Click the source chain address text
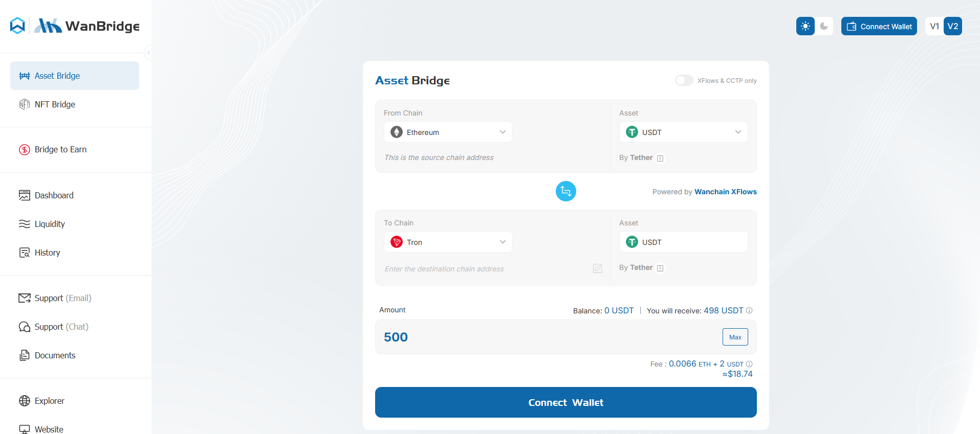Viewport: 980px width, 434px height. 439,157
